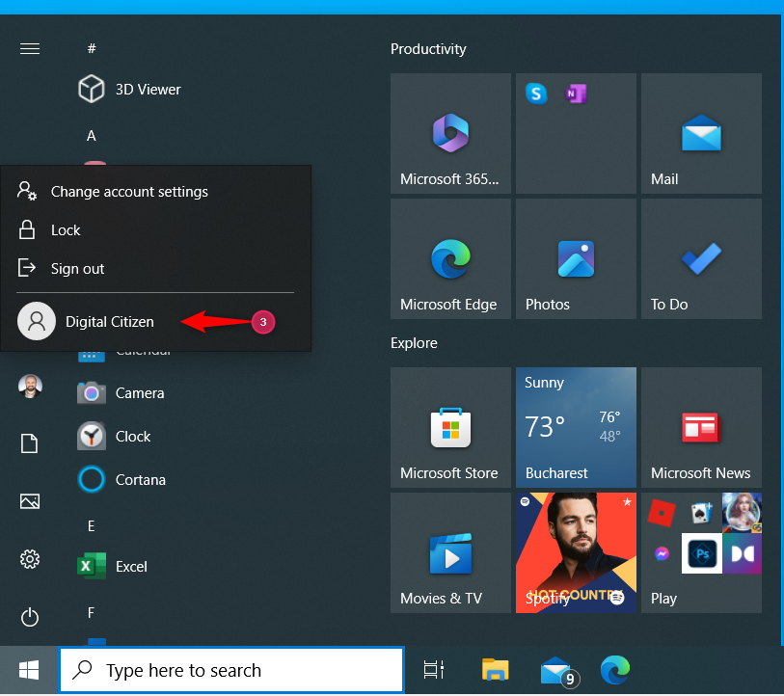784x696 pixels.
Task: Launch the small Skype tile
Action: [x=536, y=94]
